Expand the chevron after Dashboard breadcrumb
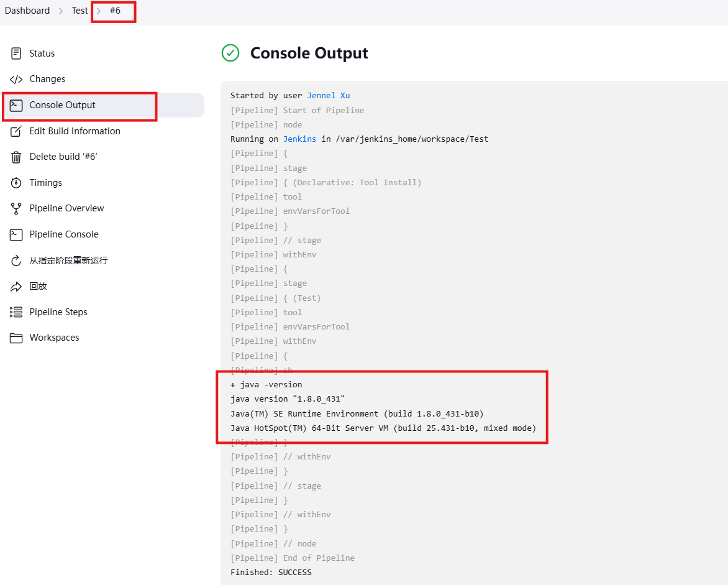The height and width of the screenshot is (585, 728). click(60, 11)
